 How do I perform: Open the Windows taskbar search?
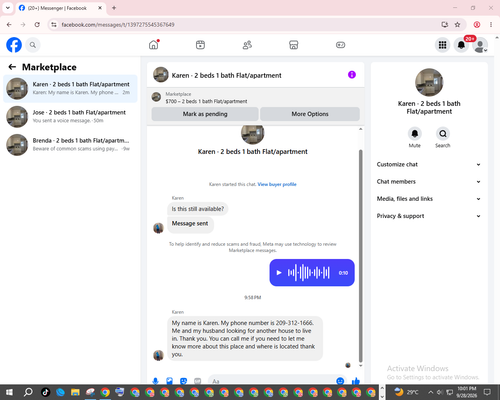point(28,392)
